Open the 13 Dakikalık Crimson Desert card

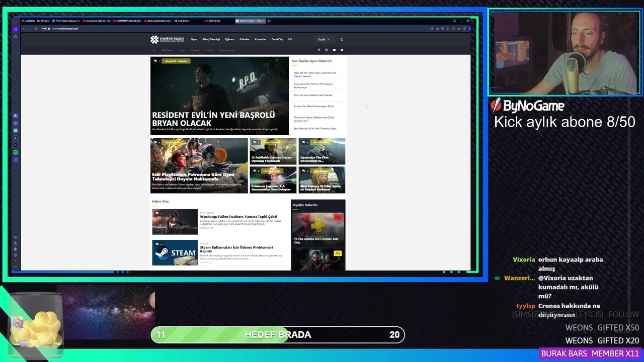coord(273,151)
